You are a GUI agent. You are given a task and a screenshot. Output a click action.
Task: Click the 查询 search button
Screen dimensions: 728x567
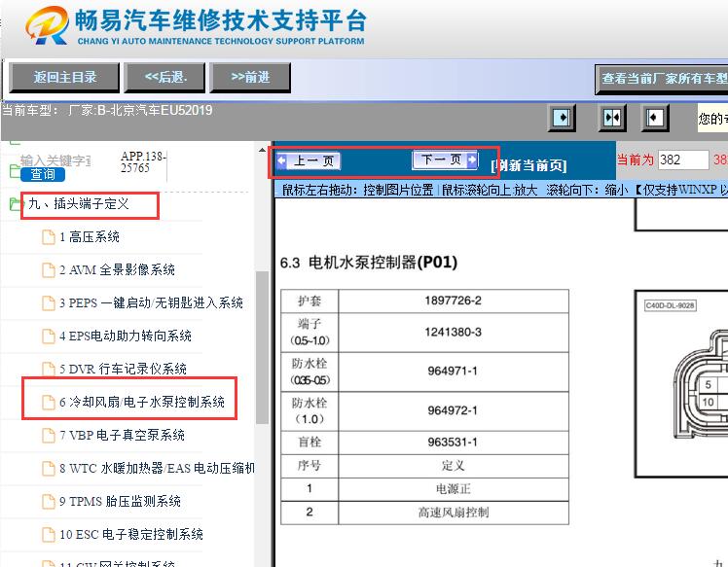pos(42,174)
